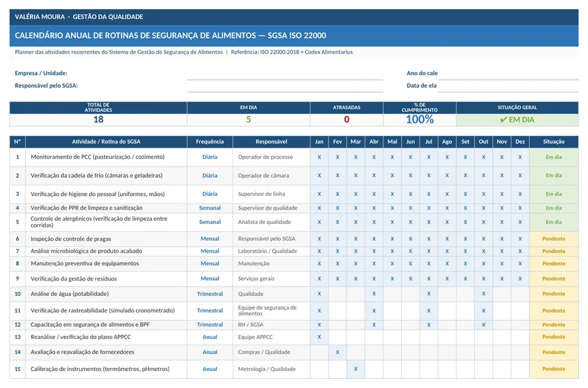Click Anual frequency for Calibração de instrumentos row

pos(210,369)
